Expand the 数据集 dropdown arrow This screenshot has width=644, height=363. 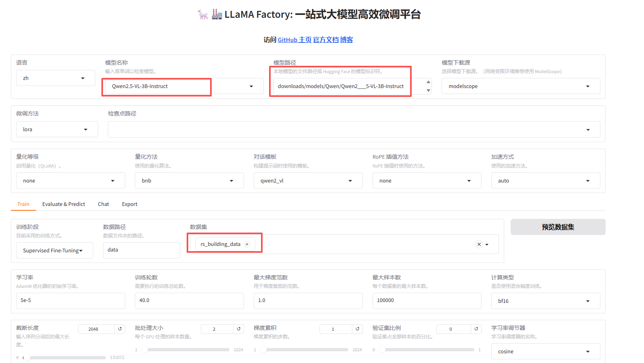487,245
